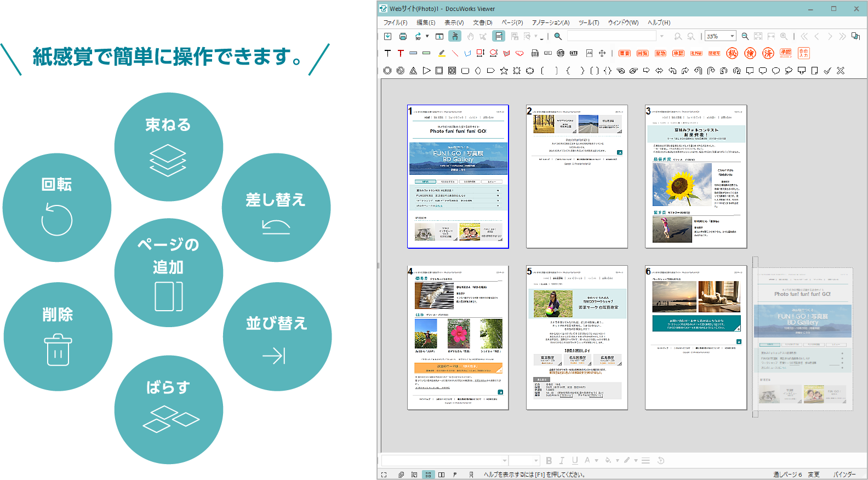Click the 削除 circle button
The height and width of the screenshot is (480, 868).
coord(58,336)
